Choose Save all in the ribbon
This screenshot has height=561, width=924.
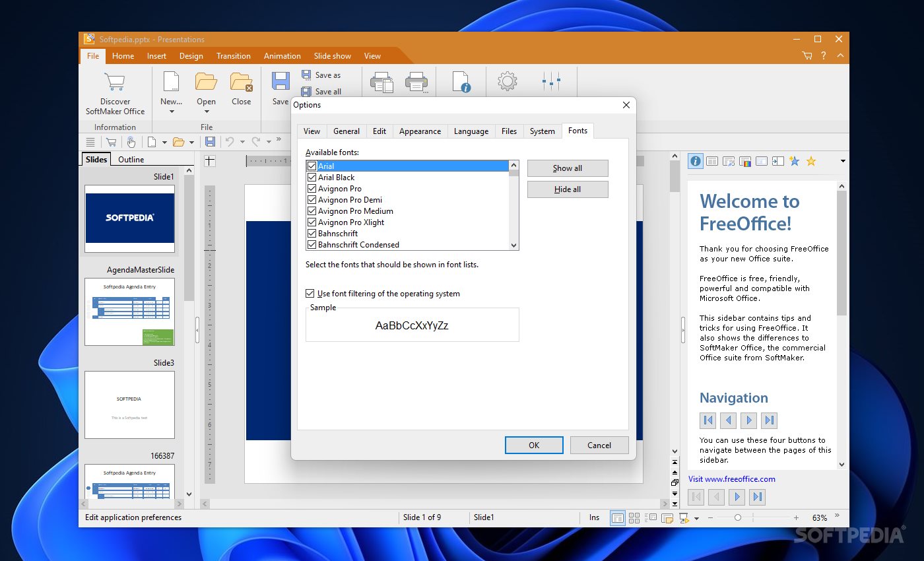click(x=321, y=92)
